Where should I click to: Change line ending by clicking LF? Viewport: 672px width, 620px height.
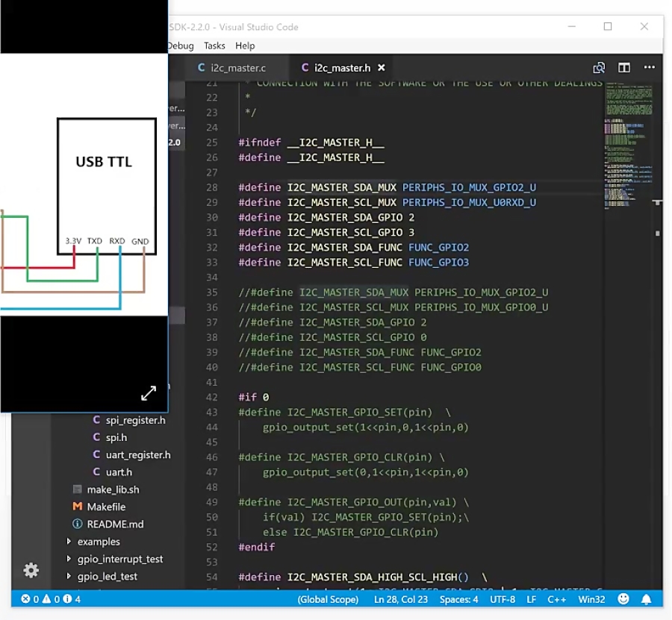[x=532, y=598]
